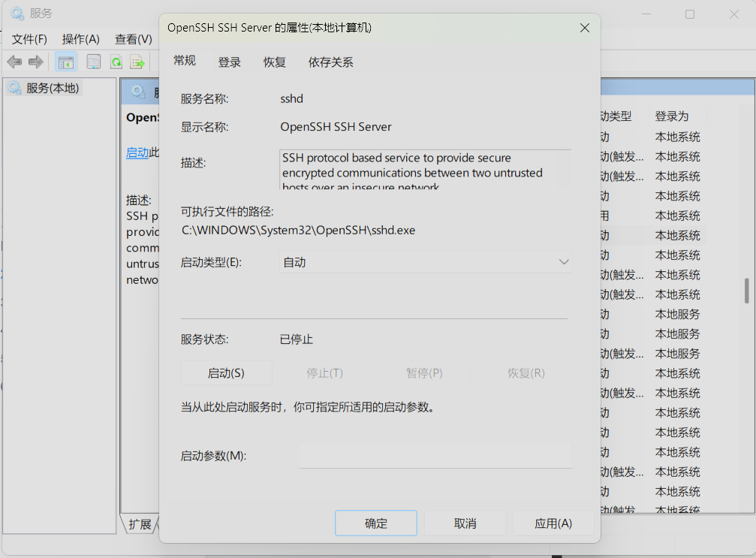Viewport: 756px width, 558px height.
Task: Click the executable path C:\WINDOWS\System32\OpenSSH\sshd.exe
Action: [299, 231]
